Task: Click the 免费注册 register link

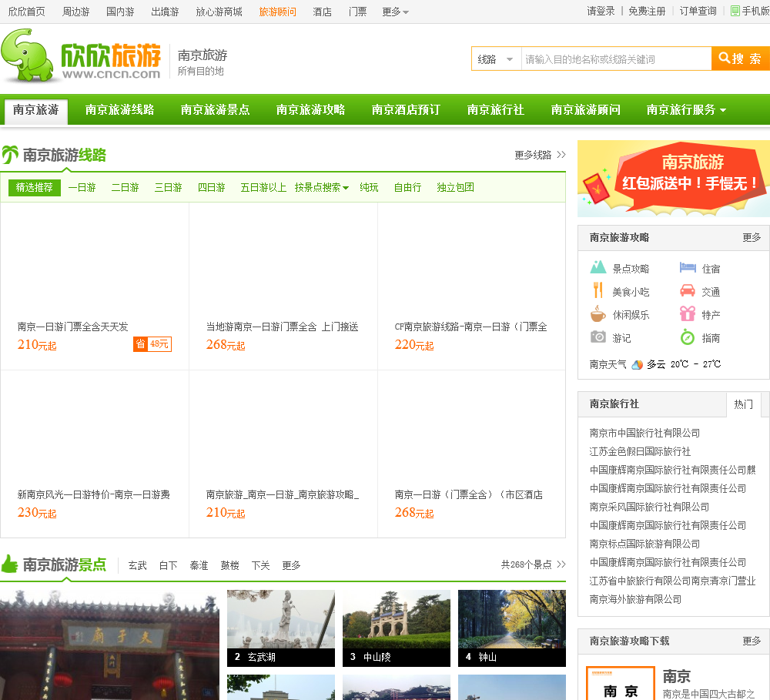Action: pyautogui.click(x=647, y=12)
